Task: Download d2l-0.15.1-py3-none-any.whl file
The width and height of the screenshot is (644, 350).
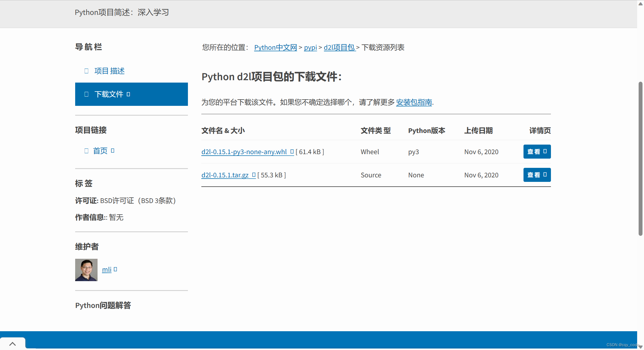Action: [244, 152]
